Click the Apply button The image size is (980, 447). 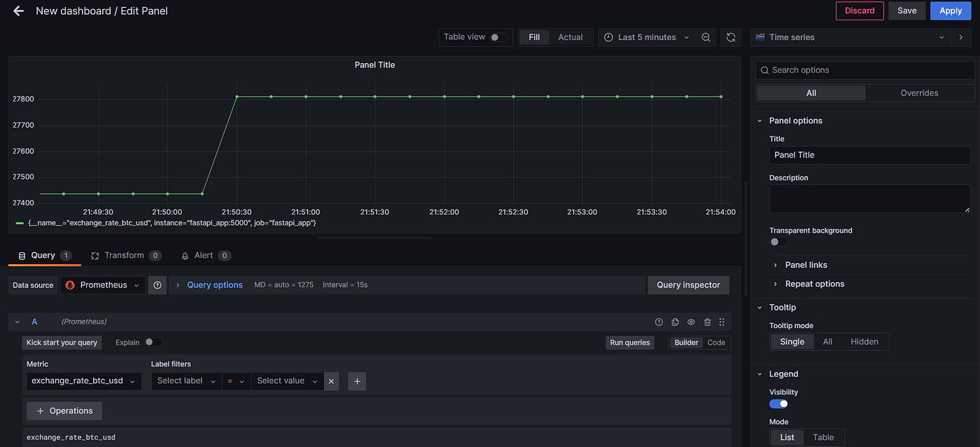coord(951,11)
